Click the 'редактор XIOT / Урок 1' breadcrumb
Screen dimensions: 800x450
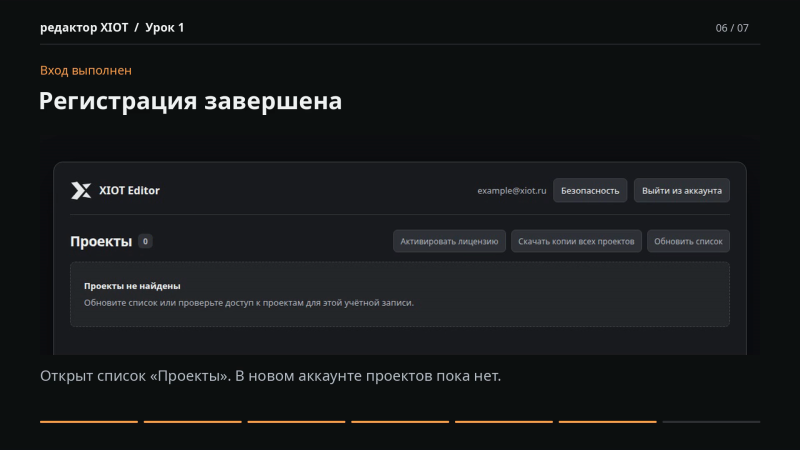pos(112,28)
